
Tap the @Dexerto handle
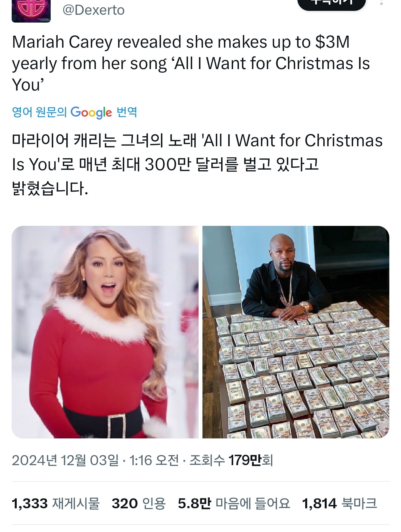coord(94,10)
